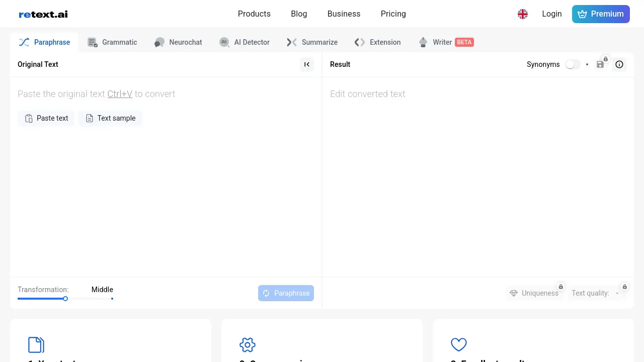Click the Result editable text area
The width and height of the screenshot is (644, 362).
478,176
